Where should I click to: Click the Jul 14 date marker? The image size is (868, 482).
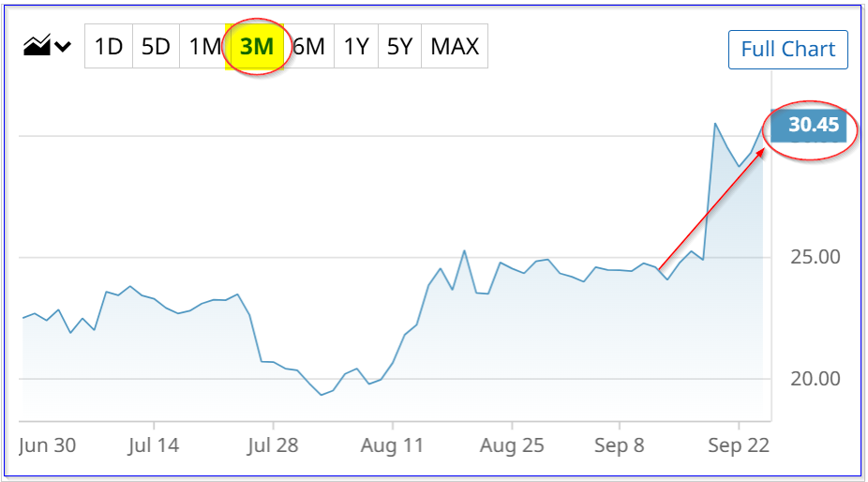tap(154, 445)
